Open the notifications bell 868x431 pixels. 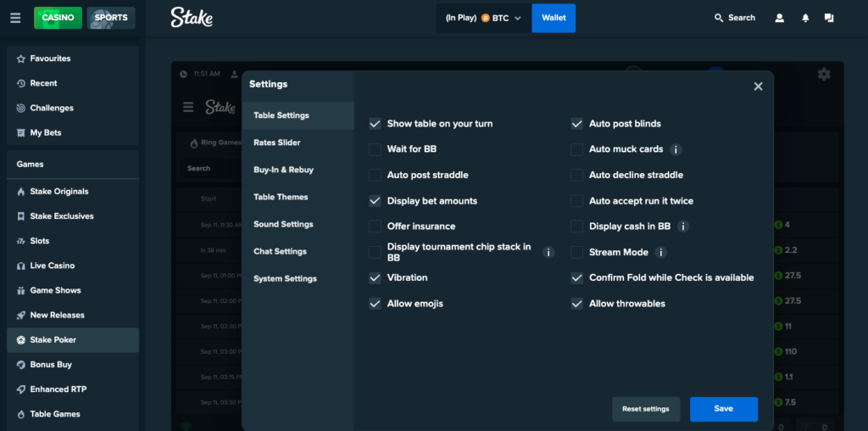(805, 18)
